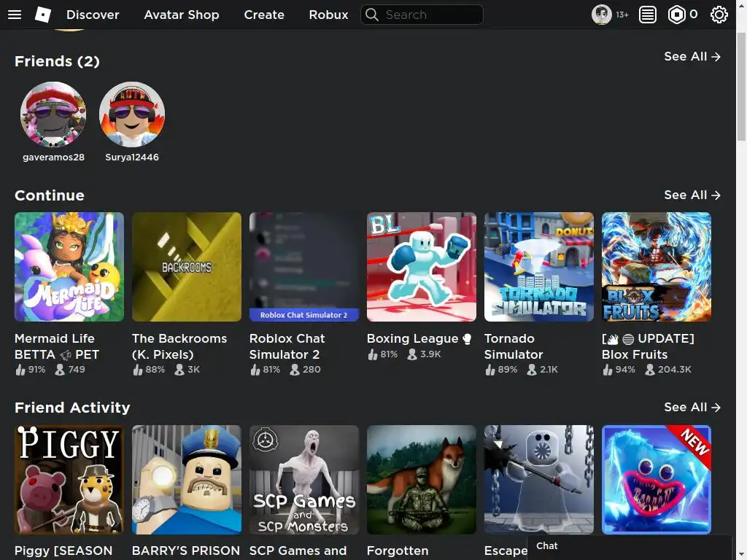Screen dimensions: 747x560
Task: Click the page vertical scrollbar
Action: click(x=741, y=87)
